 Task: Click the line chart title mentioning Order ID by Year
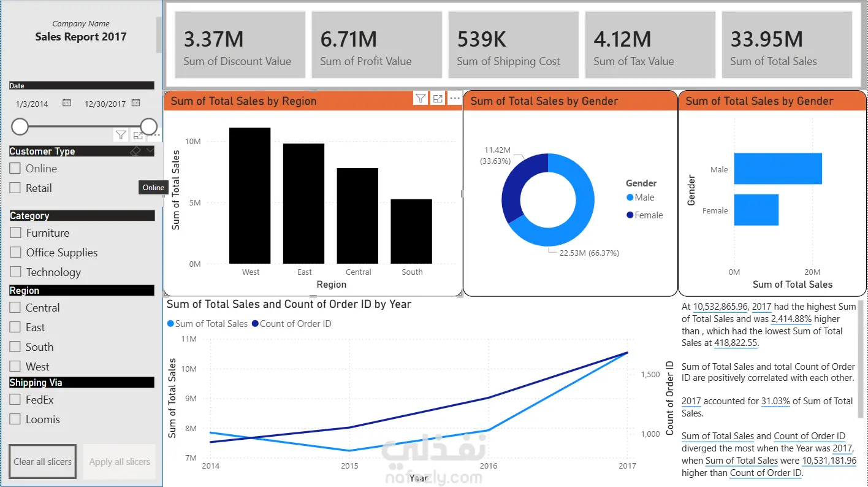pos(289,304)
